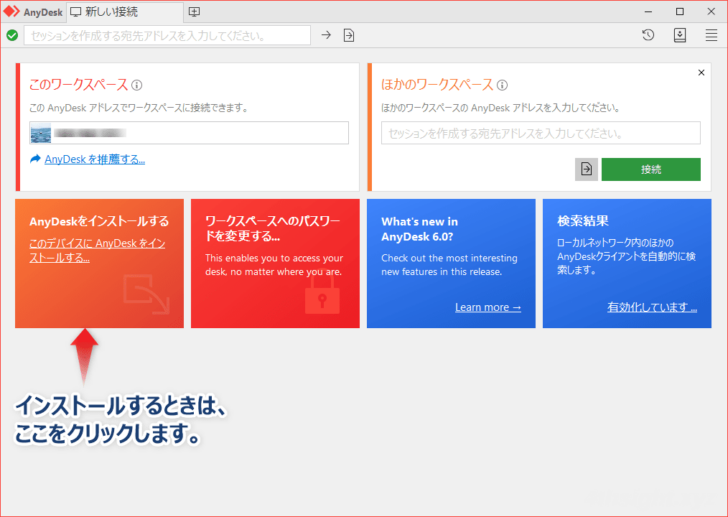
Task: Click the 有効化しています... link
Action: coord(652,307)
